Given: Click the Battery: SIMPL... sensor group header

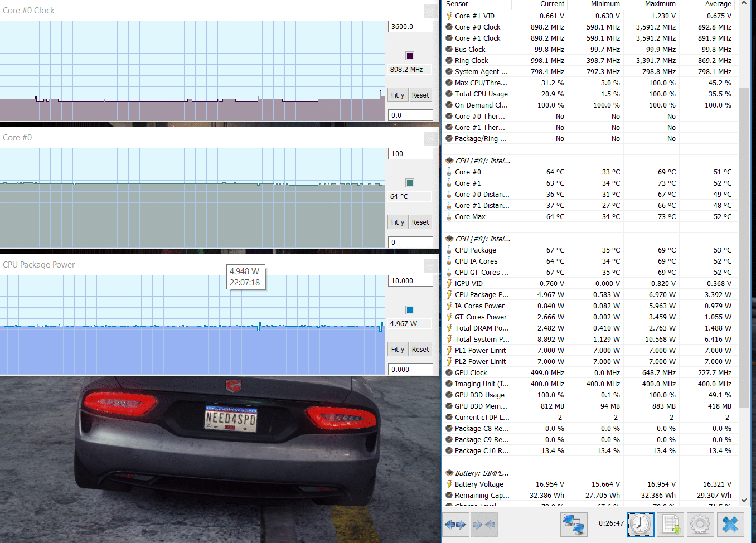Looking at the screenshot, I should tap(481, 473).
